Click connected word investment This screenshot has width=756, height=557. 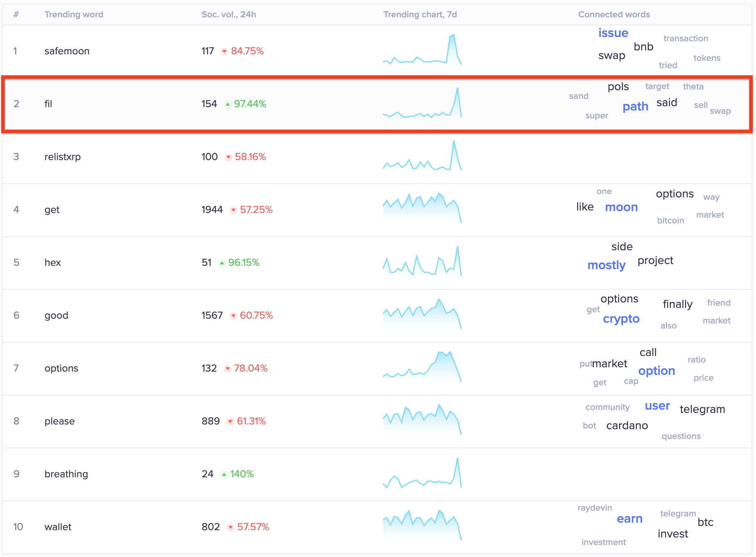point(604,542)
